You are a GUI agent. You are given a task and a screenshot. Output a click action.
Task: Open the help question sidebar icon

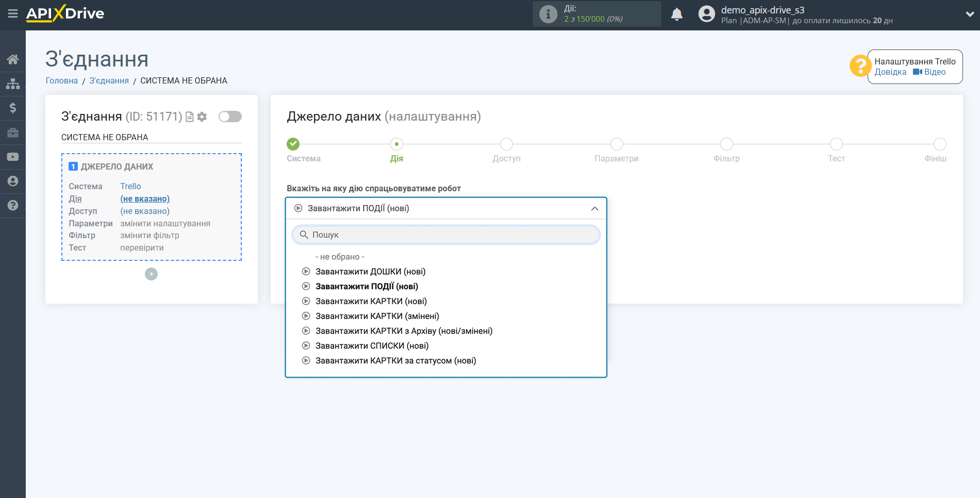tap(13, 205)
